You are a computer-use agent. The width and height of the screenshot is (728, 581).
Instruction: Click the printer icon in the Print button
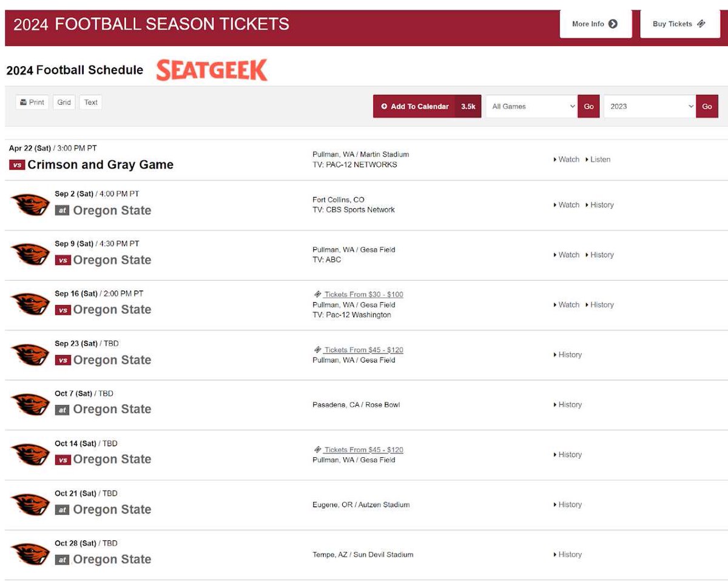(23, 102)
